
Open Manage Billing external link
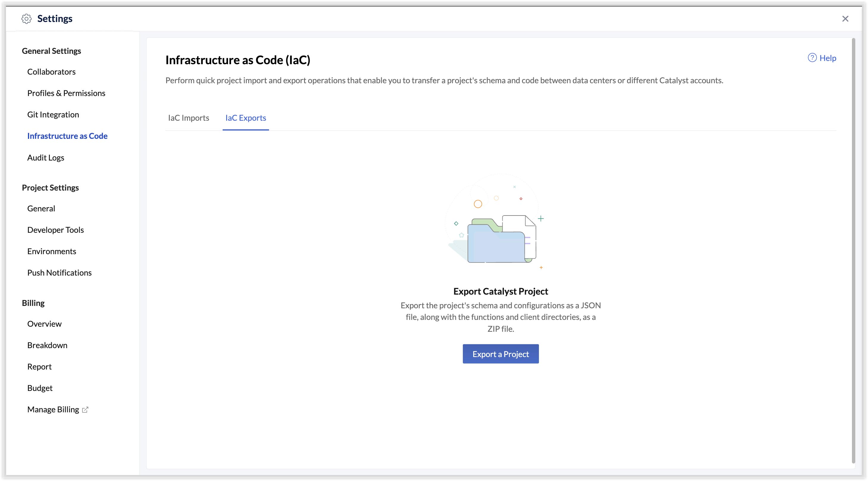pyautogui.click(x=57, y=409)
